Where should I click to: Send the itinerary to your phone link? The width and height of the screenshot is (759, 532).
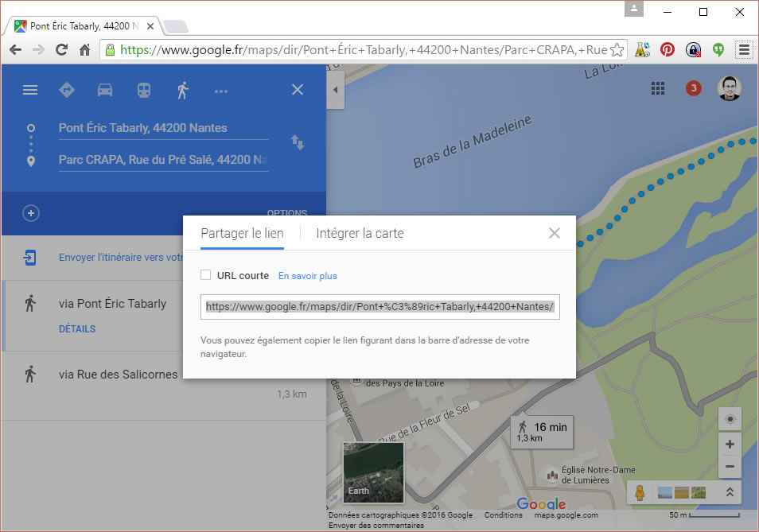click(x=121, y=258)
